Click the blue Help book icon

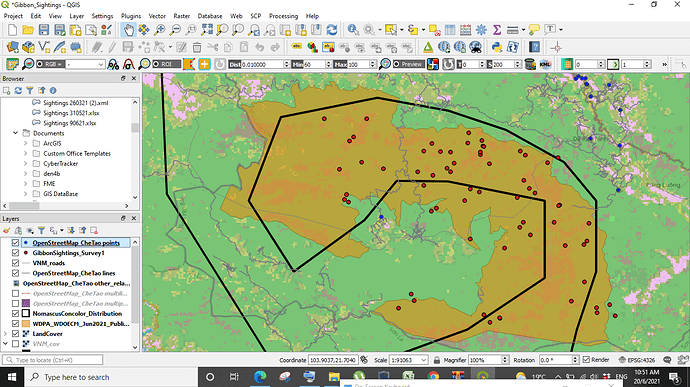pos(534,47)
